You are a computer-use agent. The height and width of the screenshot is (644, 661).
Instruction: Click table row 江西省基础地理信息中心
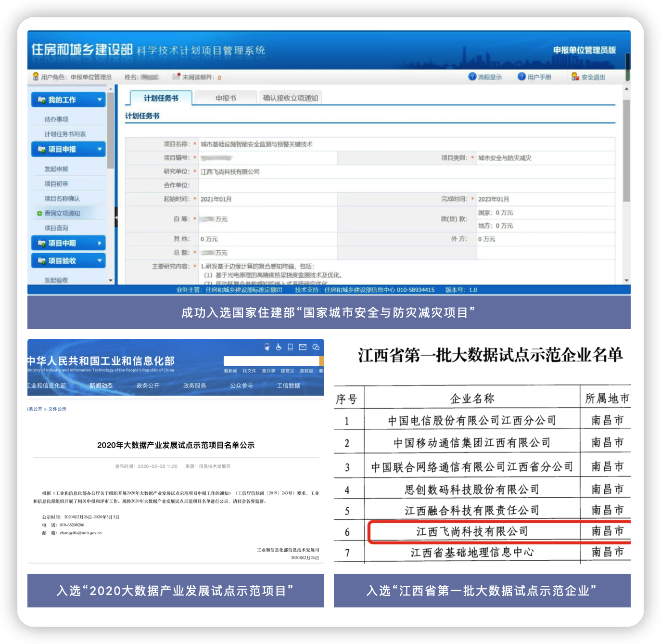[x=482, y=553]
